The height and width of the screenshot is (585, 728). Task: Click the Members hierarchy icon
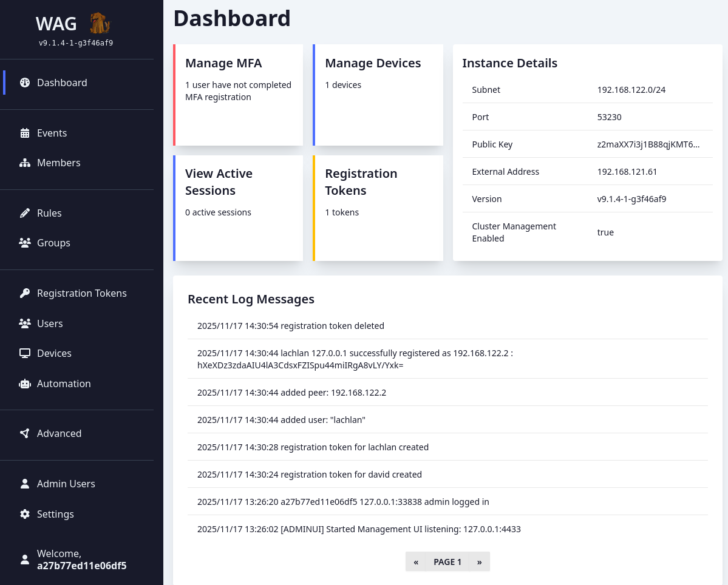[x=25, y=163]
